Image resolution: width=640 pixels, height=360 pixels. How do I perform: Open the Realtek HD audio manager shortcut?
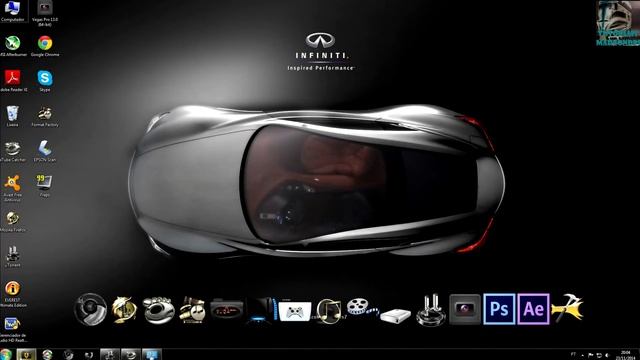point(13,329)
